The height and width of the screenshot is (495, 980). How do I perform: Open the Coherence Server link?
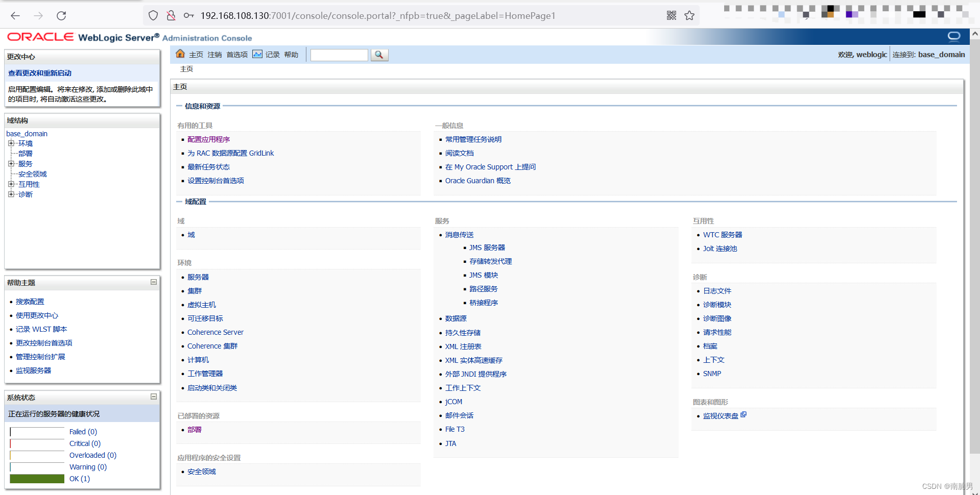[x=216, y=332]
